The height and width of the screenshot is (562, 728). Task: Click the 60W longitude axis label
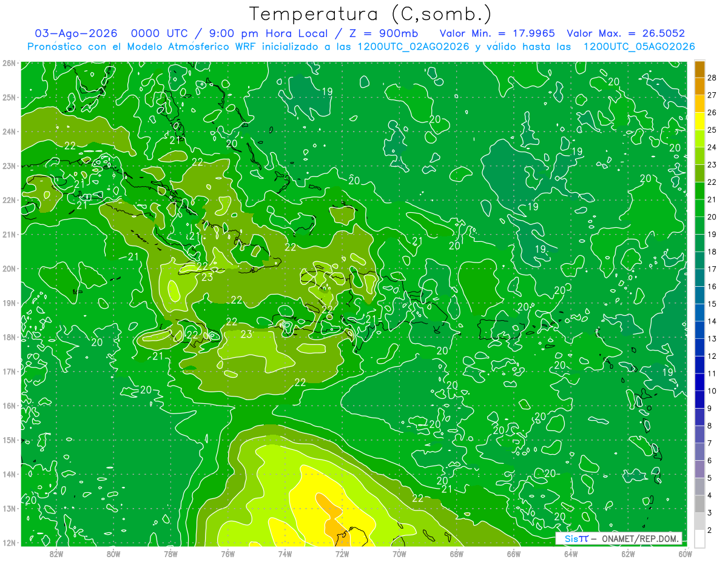tap(685, 554)
